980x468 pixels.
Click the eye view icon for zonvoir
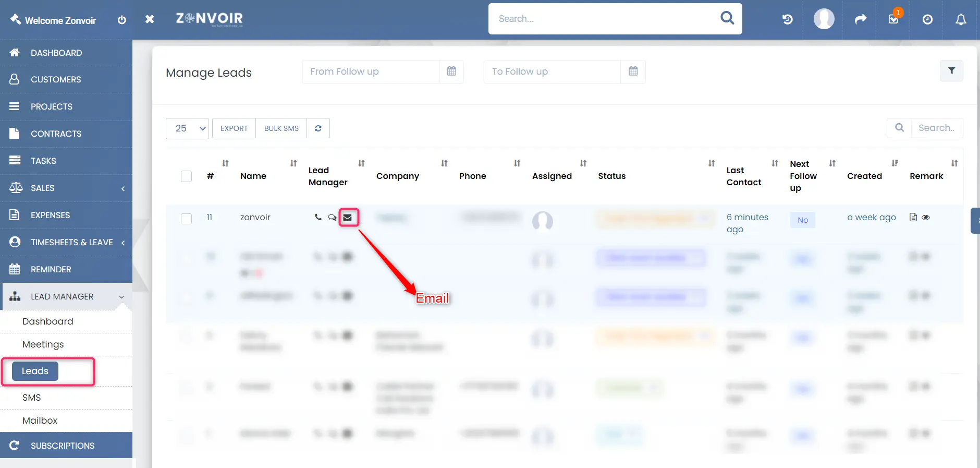[926, 218]
